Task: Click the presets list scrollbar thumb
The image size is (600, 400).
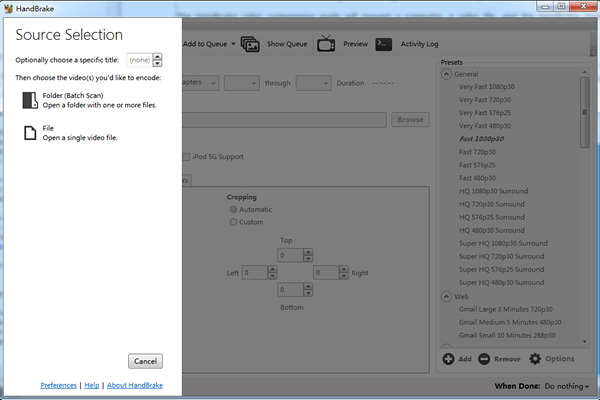Action: click(584, 112)
